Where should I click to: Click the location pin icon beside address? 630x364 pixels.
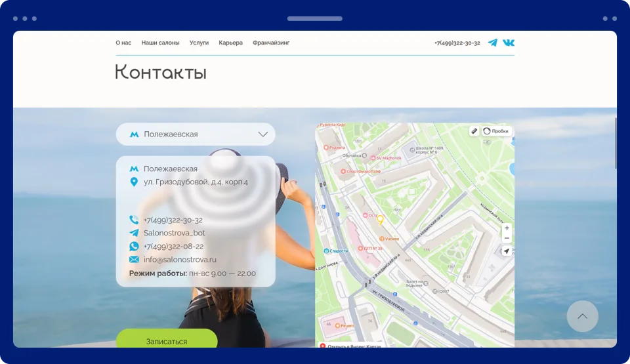(134, 182)
